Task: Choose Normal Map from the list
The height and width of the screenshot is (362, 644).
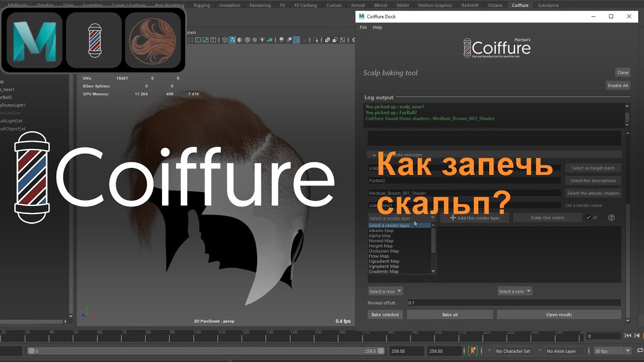Action: [381, 241]
